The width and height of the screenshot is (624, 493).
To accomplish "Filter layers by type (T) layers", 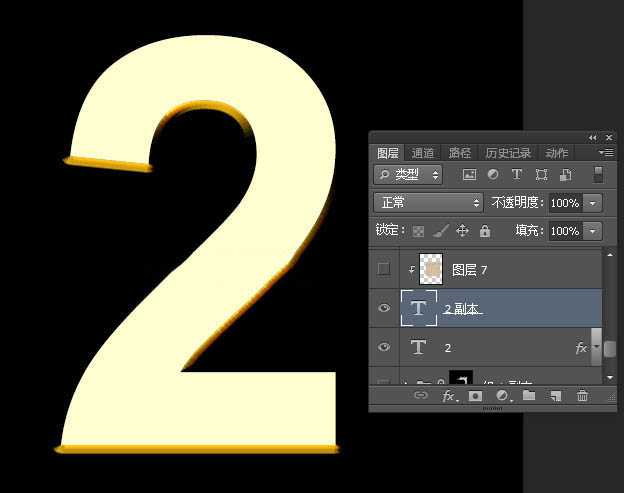I will (517, 175).
